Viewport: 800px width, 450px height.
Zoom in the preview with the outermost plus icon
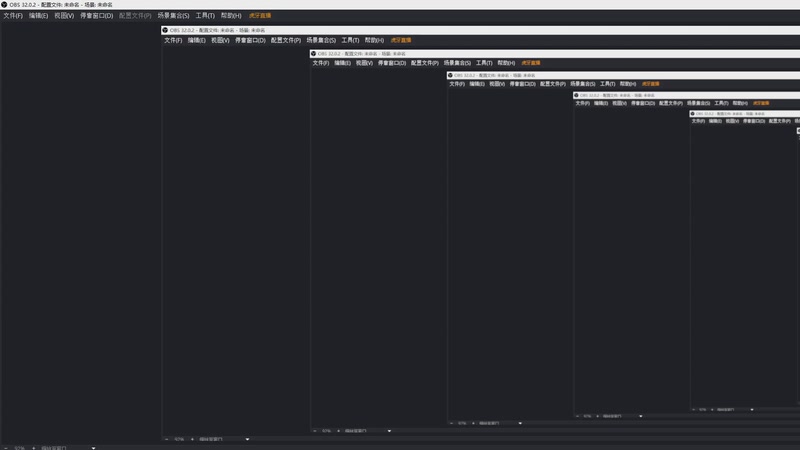[x=34, y=448]
